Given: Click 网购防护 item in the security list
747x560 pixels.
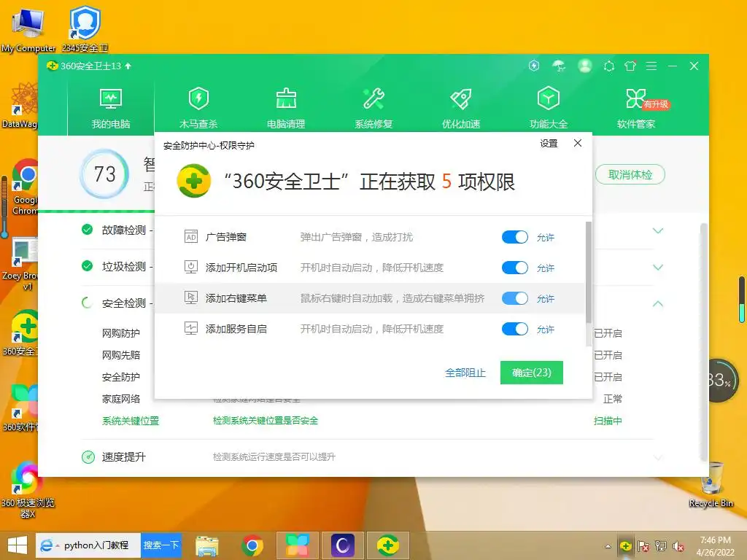Looking at the screenshot, I should point(121,333).
